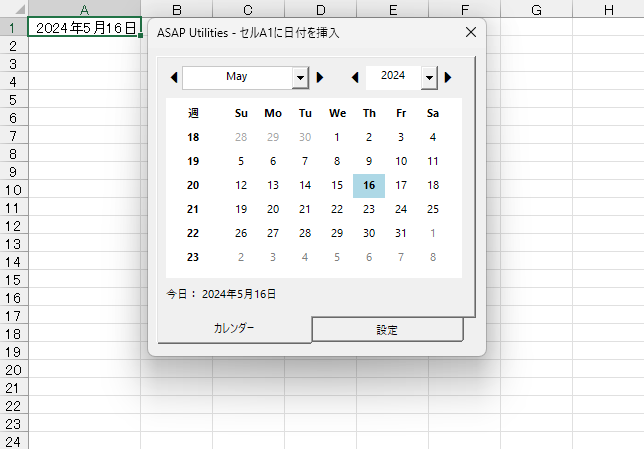This screenshot has height=449, width=644.
Task: Pick May 13 in the calendar
Action: pyautogui.click(x=273, y=186)
